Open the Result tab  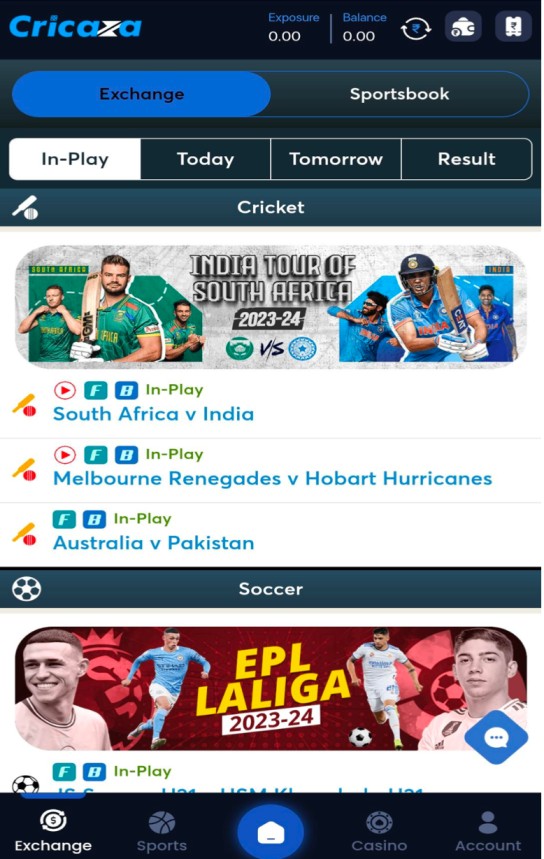tap(467, 159)
